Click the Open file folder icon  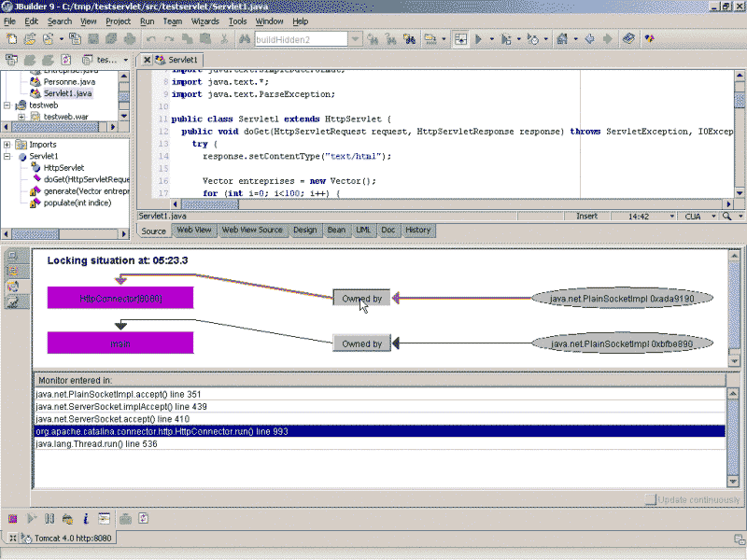coord(30,40)
